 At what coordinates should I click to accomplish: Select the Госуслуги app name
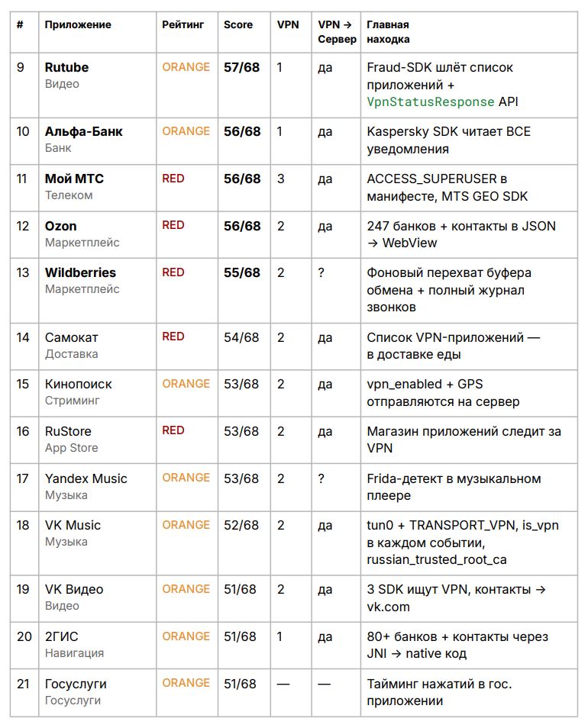[x=76, y=684]
